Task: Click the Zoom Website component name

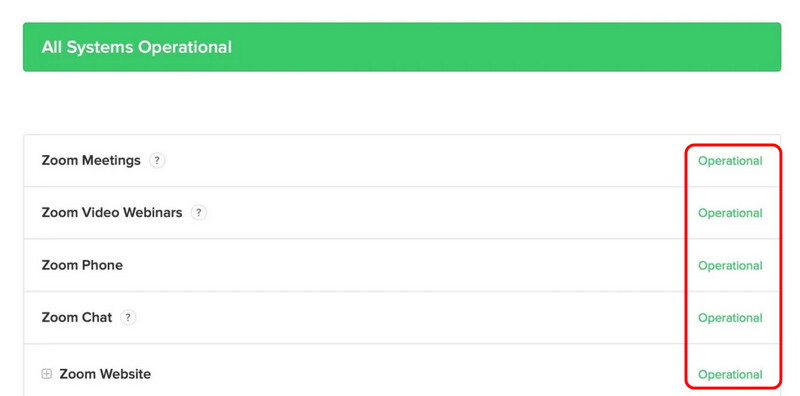Action: pyautogui.click(x=105, y=374)
